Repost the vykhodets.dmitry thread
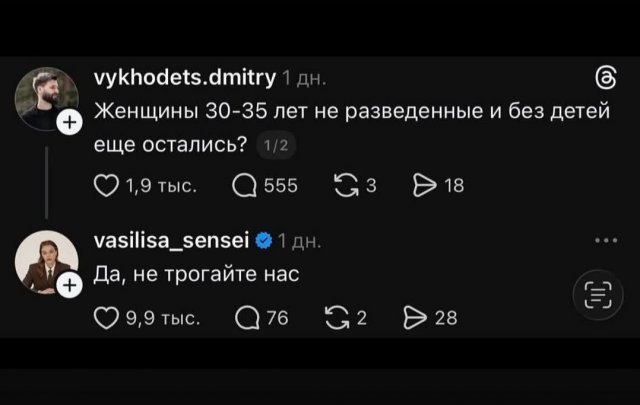The image size is (640, 405). [346, 186]
